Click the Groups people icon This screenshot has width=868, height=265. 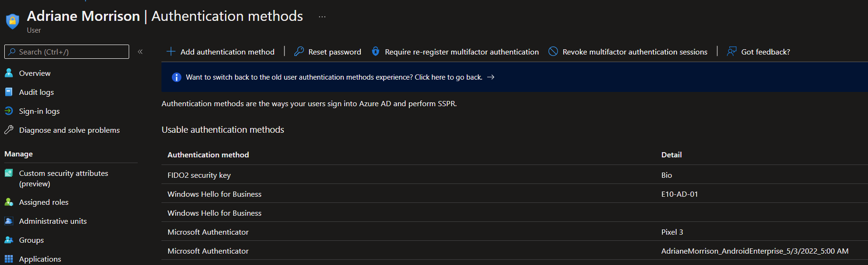click(x=9, y=240)
